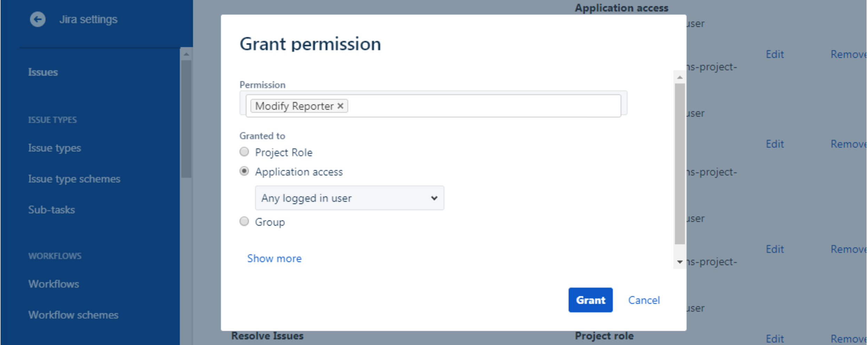Click the Grant permission dialog title
The width and height of the screenshot is (868, 345).
coord(310,44)
